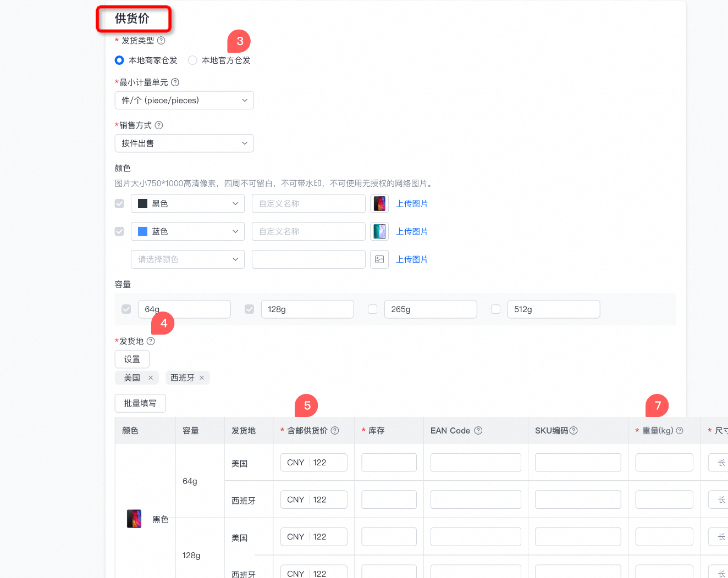Remove the 西班牙 shipping origin tag
728x578 pixels.
click(202, 378)
